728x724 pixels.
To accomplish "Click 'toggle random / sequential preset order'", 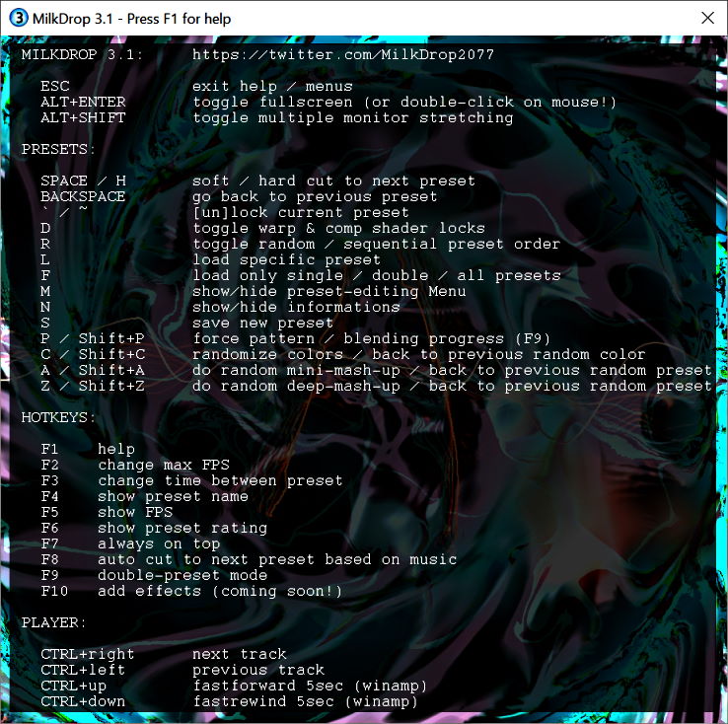I will pos(377,244).
